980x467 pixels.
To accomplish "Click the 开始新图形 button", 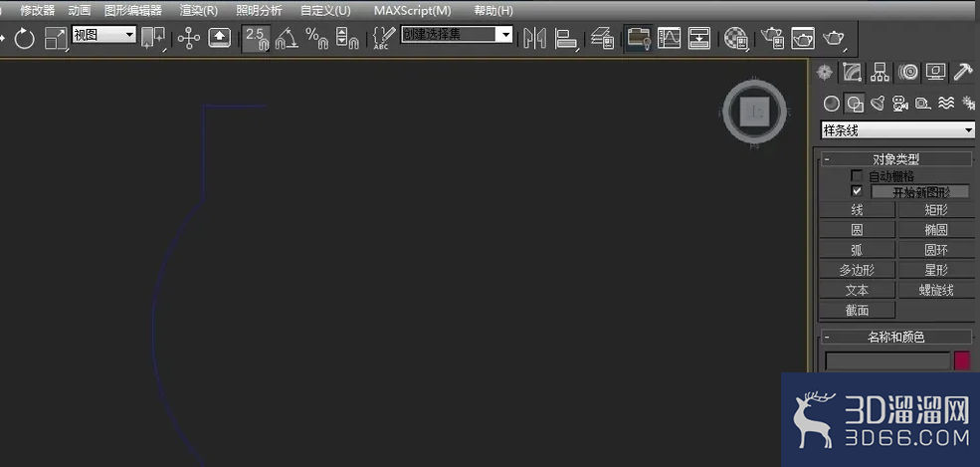I will tap(922, 192).
